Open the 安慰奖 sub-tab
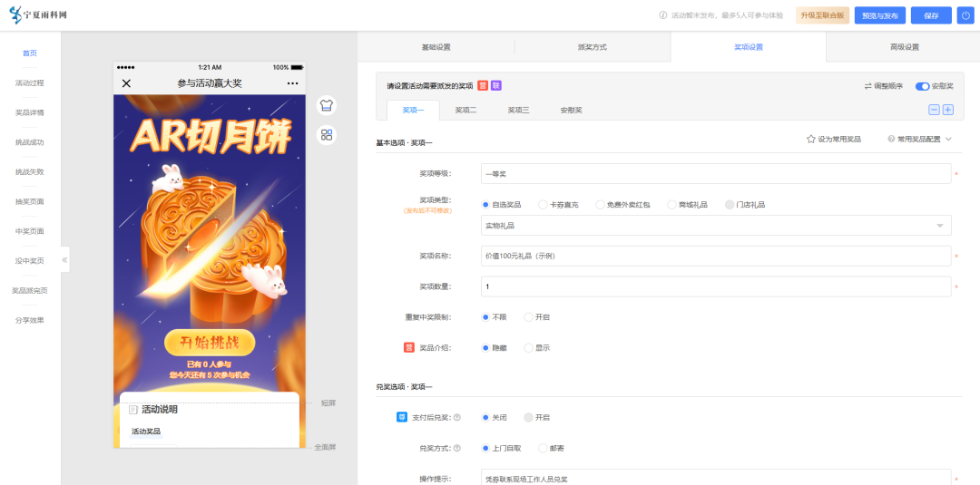The width and height of the screenshot is (980, 485). (571, 110)
